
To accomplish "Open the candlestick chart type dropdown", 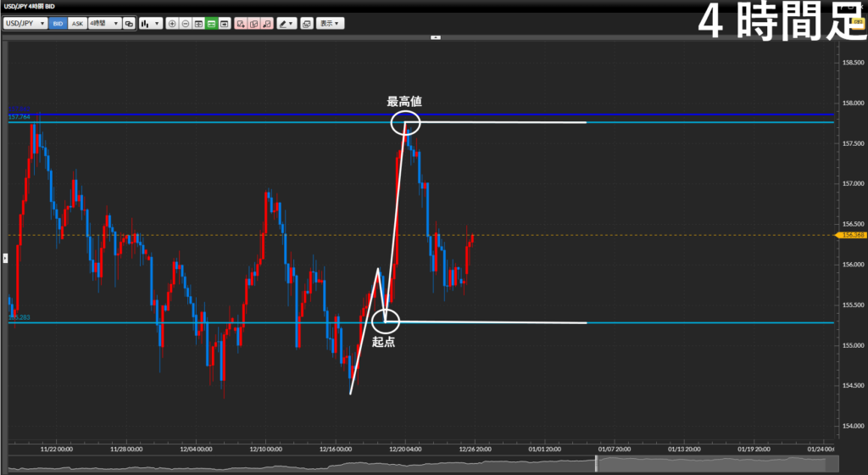I will click(150, 24).
